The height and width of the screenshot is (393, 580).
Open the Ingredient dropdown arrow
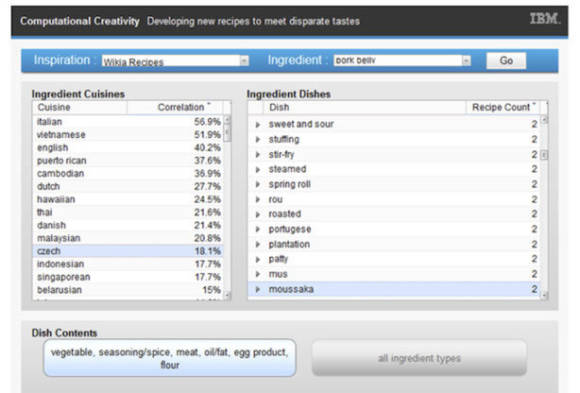pos(466,61)
